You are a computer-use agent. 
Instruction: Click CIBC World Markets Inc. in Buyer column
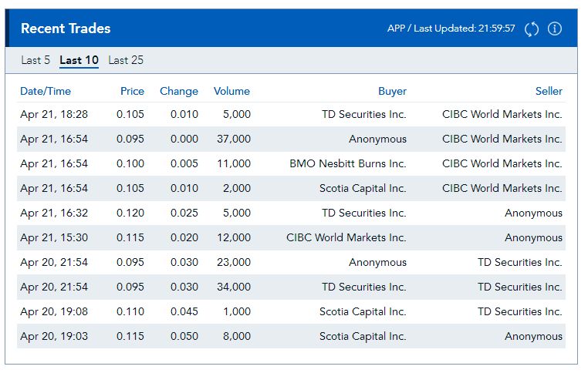pyautogui.click(x=346, y=237)
